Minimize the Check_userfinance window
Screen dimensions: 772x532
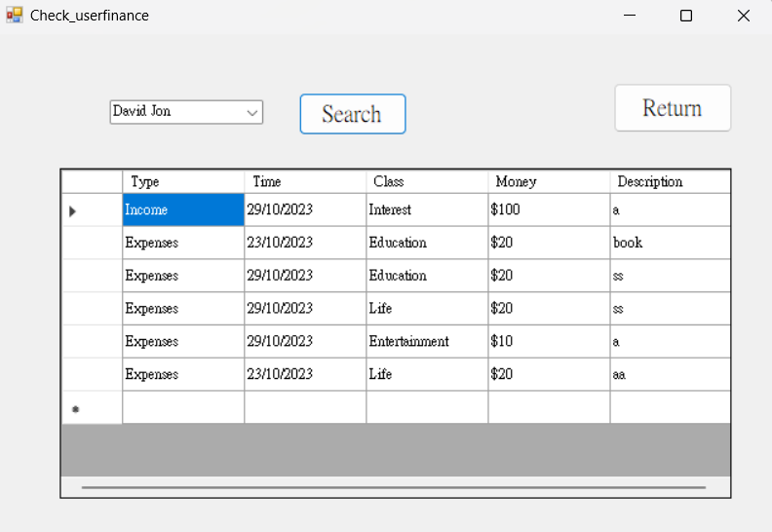[x=630, y=16]
